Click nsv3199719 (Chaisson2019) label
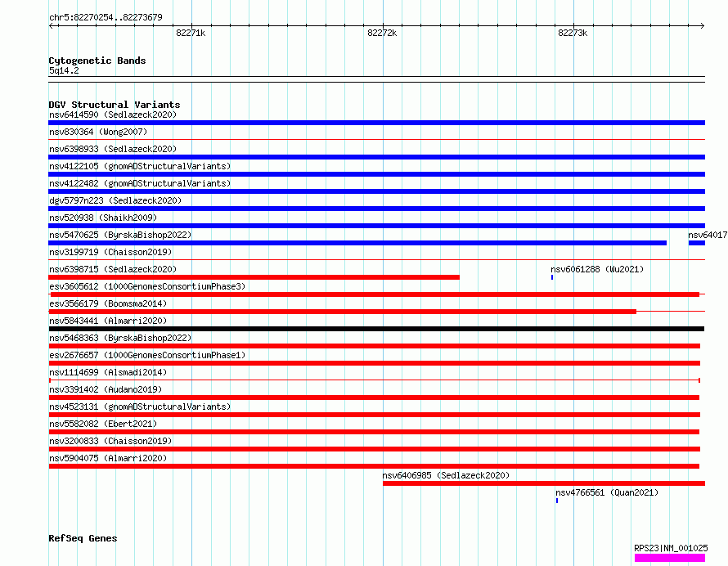728x566 pixels. (110, 252)
